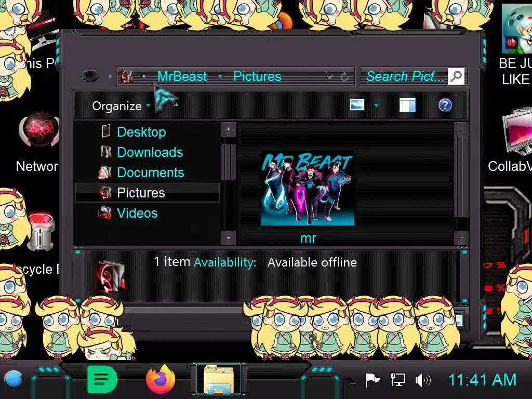Open the Organize menu
The width and height of the screenshot is (532, 399).
[117, 106]
